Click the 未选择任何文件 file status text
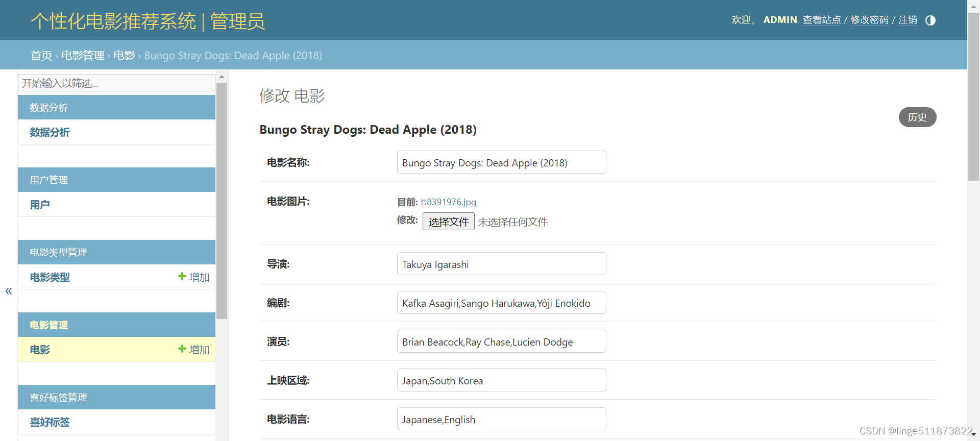 coord(512,222)
